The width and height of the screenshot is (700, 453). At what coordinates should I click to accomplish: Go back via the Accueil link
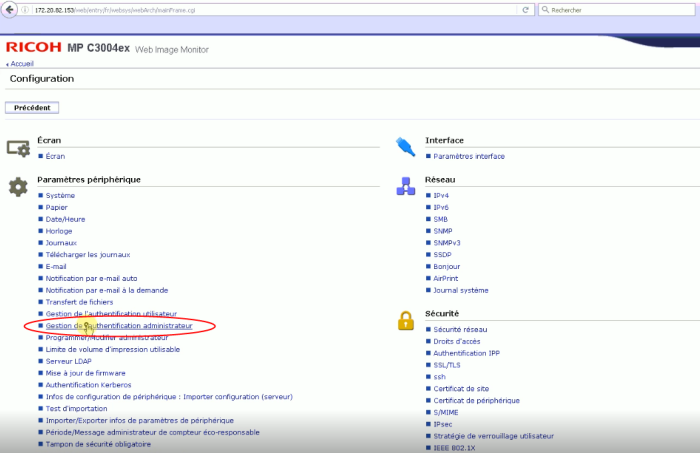[21, 63]
